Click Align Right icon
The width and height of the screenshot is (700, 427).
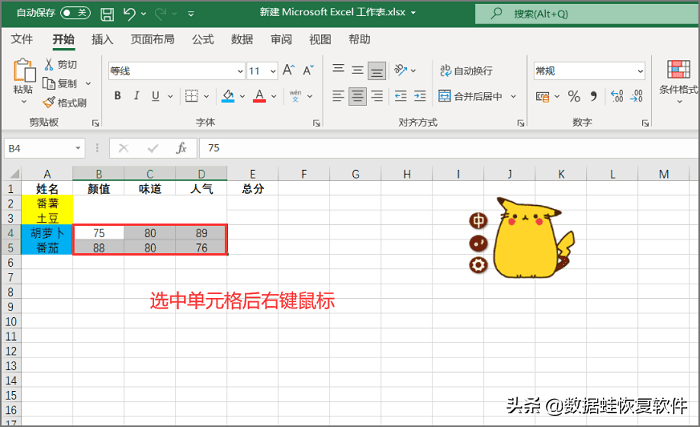(377, 96)
